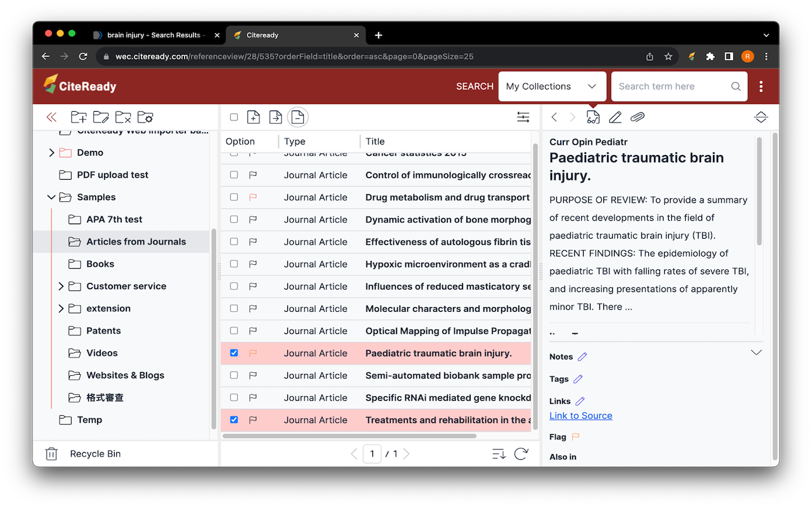
Task: Click the edit folder icon in sidebar toolbar
Action: [x=101, y=117]
